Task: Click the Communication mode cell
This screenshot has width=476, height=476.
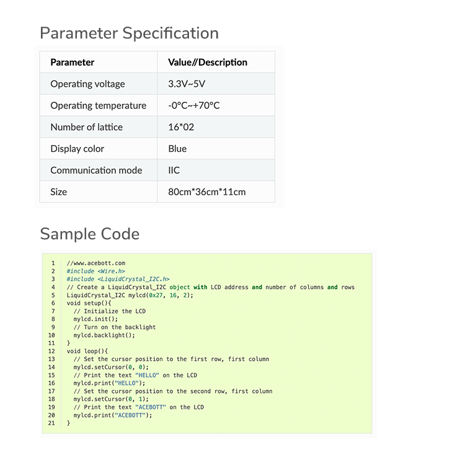Action: click(x=99, y=170)
